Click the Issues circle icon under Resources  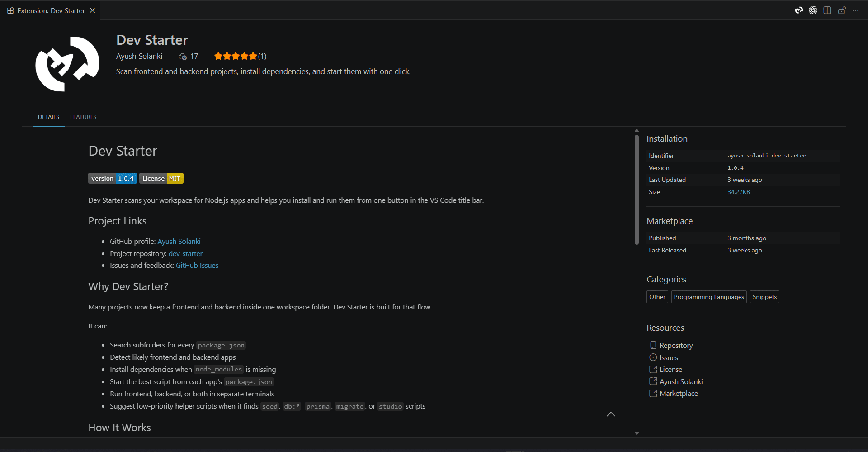[x=653, y=357]
